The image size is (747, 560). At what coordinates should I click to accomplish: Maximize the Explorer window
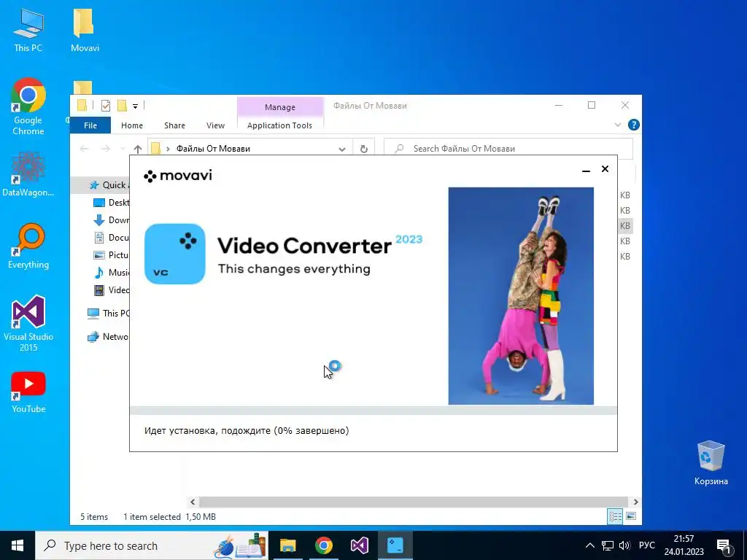coord(592,105)
